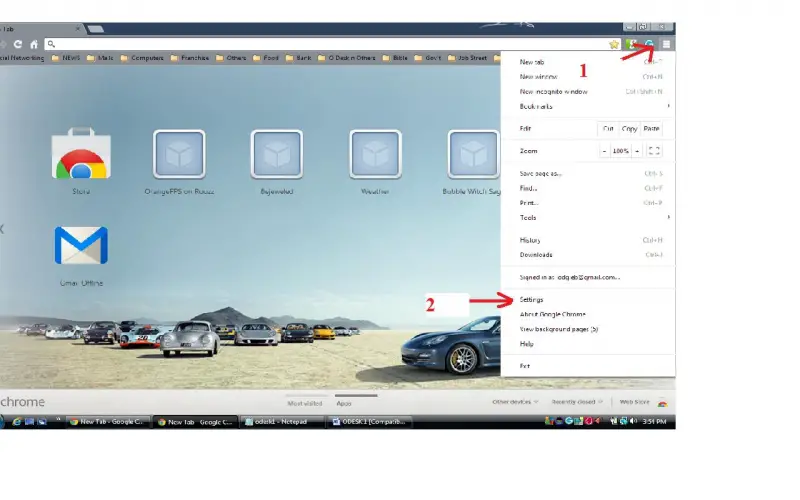800x500 pixels.
Task: Switch to odesk1 - Notepad in the taskbar
Action: 281,422
